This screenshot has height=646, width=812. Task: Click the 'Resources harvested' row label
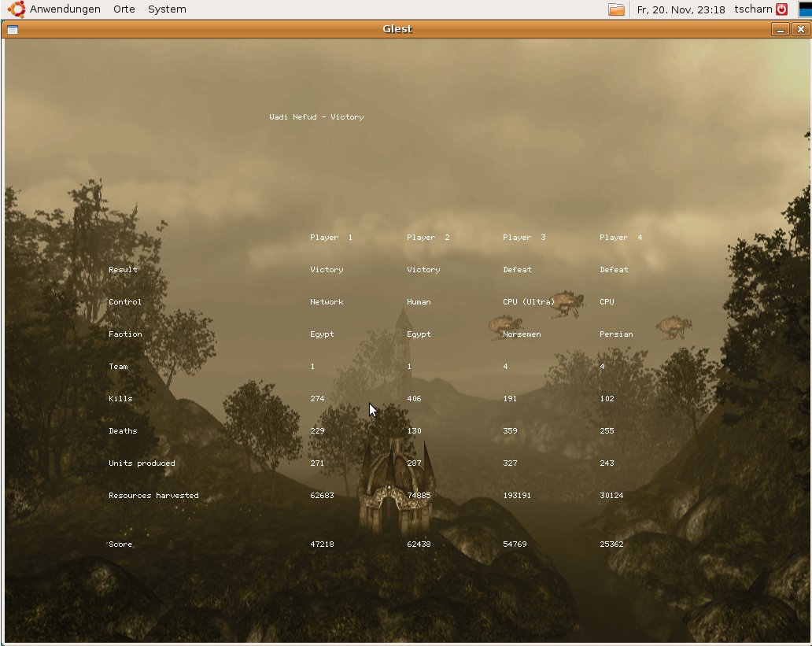pos(153,495)
